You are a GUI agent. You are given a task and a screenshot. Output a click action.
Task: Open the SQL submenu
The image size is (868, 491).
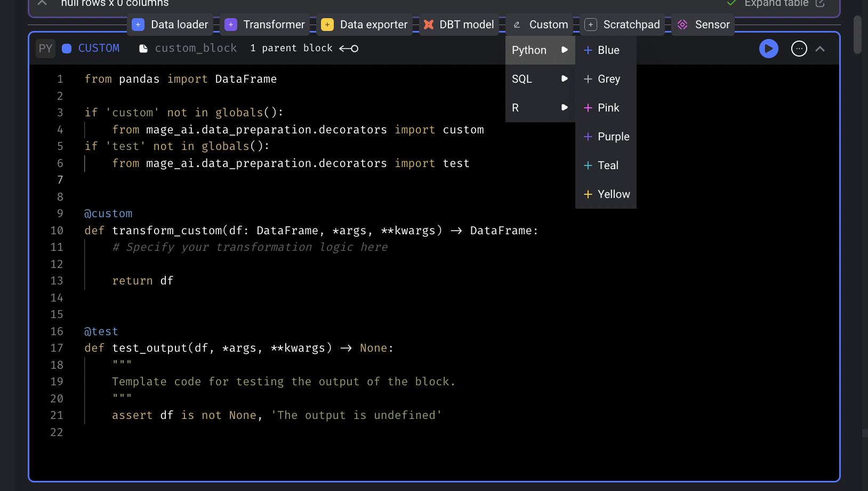click(x=540, y=79)
